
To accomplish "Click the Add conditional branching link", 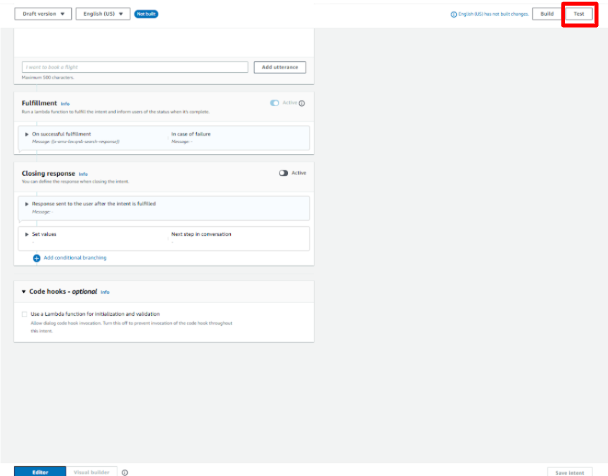I will 75,258.
